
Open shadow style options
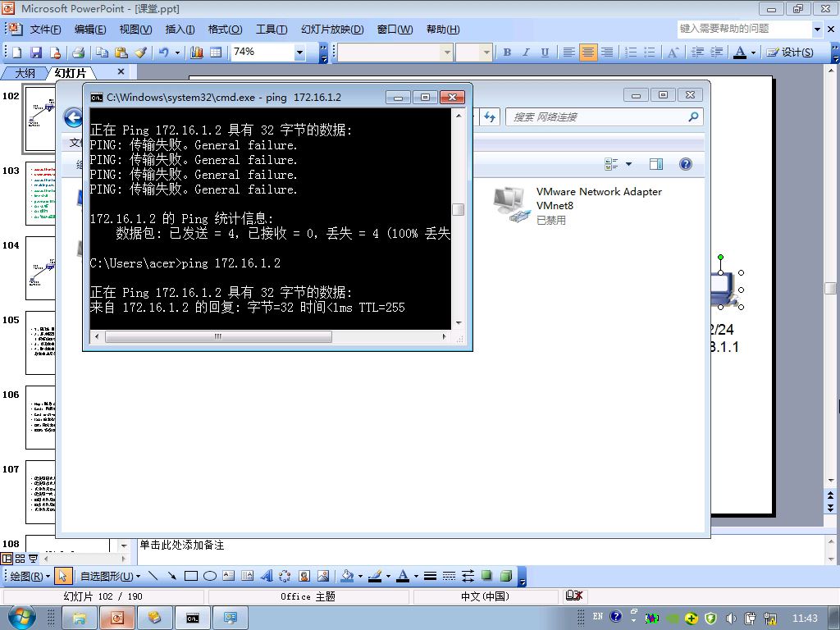(x=487, y=577)
